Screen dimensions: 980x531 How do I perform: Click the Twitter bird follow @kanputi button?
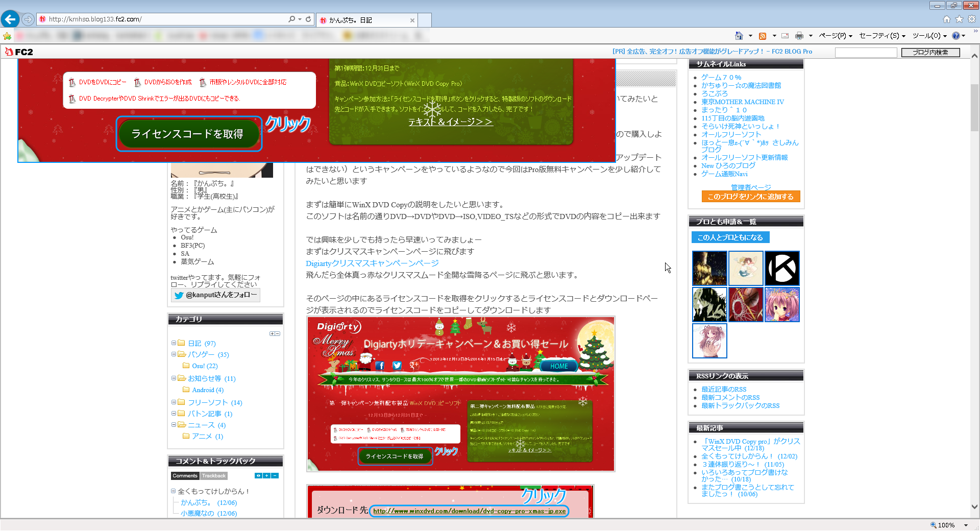[x=215, y=295]
